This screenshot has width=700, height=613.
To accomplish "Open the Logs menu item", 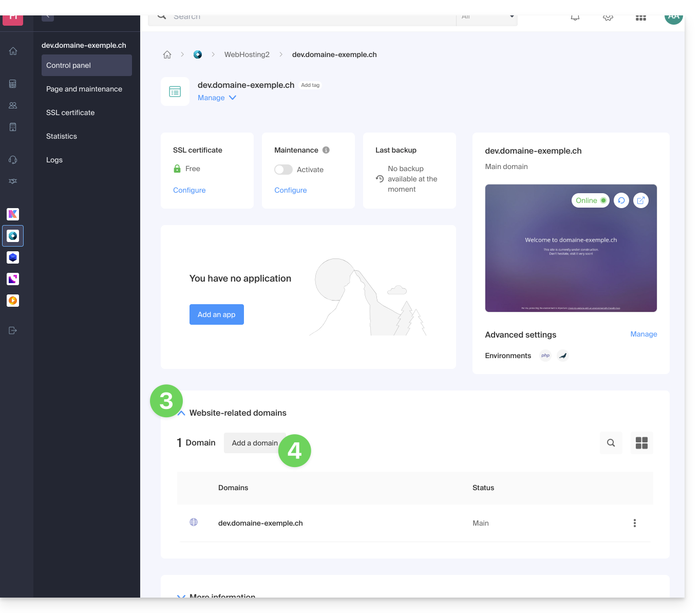I will [x=54, y=160].
